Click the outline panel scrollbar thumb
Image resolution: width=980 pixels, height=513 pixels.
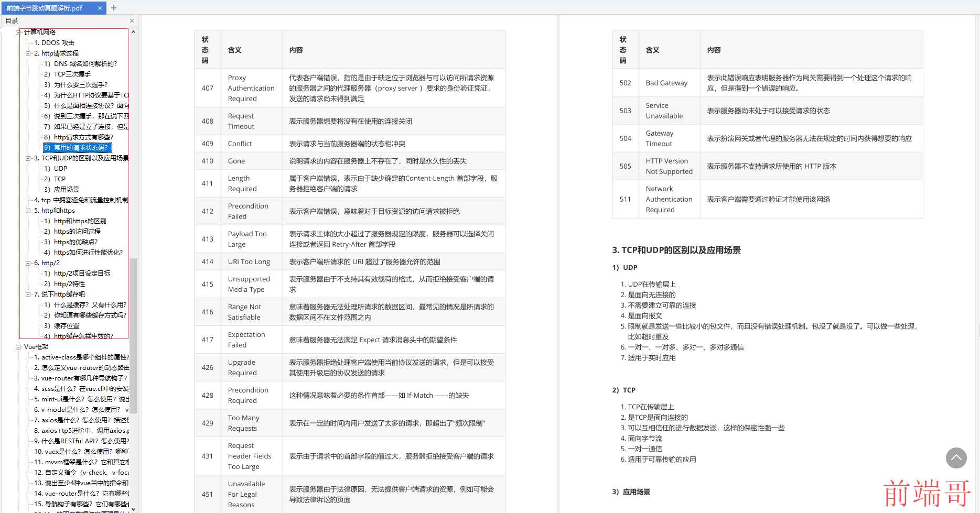(x=133, y=335)
